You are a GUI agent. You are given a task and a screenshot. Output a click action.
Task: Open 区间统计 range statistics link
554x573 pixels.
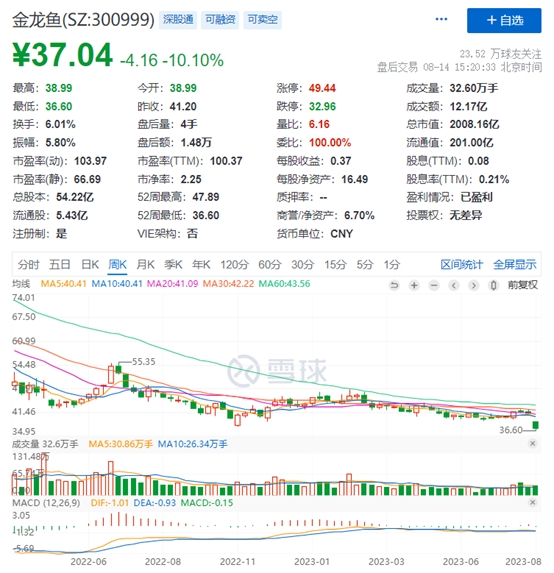coord(462,264)
